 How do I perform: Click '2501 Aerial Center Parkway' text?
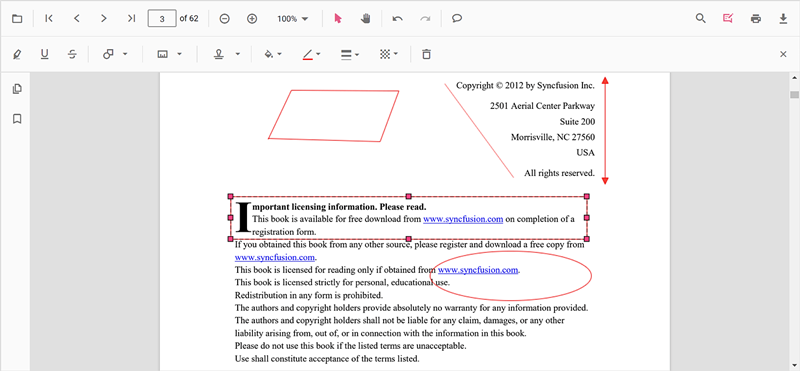[x=542, y=106]
